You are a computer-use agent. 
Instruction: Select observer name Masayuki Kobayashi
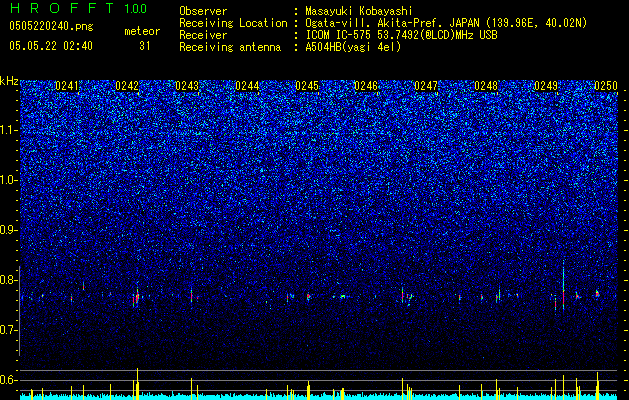pyautogui.click(x=359, y=11)
